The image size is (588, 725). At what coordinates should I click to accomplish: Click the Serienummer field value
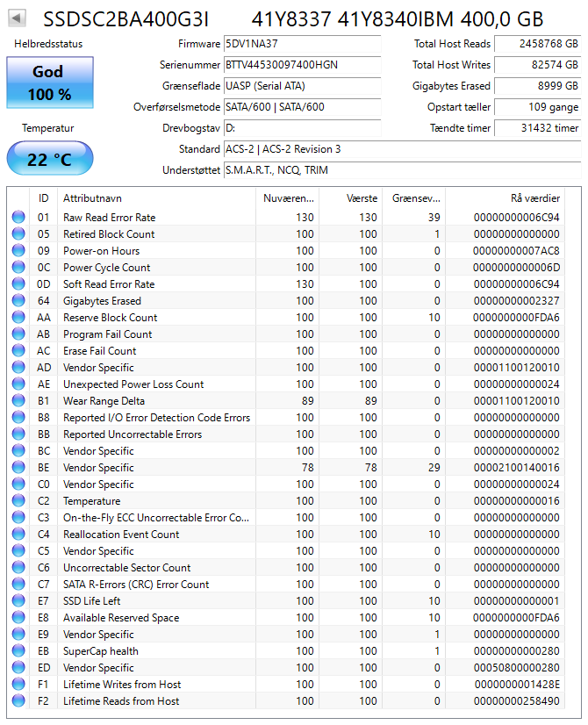pyautogui.click(x=302, y=65)
